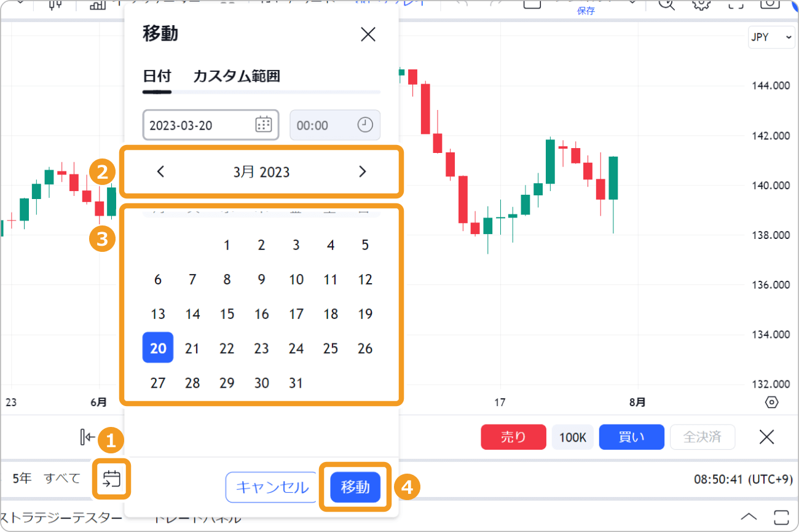Select March 11 in calendar
Viewport: 799px width, 532px height.
(x=331, y=280)
